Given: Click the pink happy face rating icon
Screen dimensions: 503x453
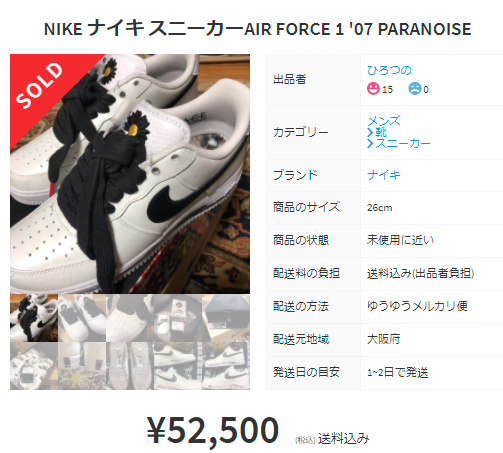Looking at the screenshot, I should pyautogui.click(x=373, y=89).
